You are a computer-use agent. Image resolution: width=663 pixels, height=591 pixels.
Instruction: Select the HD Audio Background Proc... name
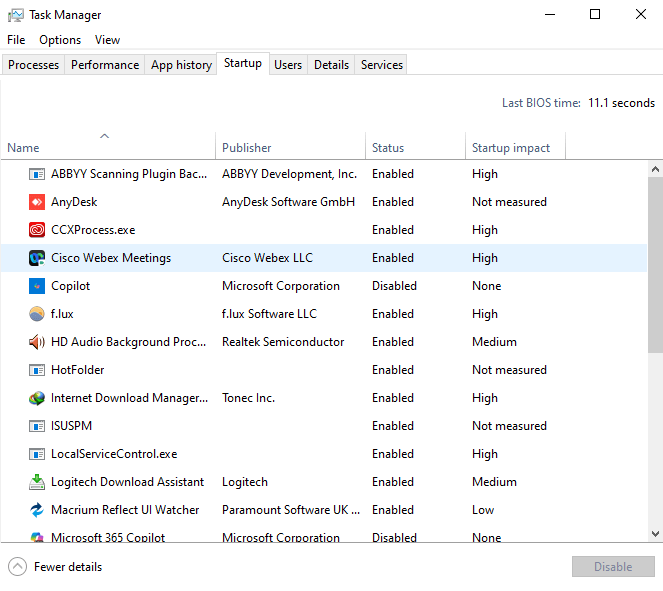point(129,342)
